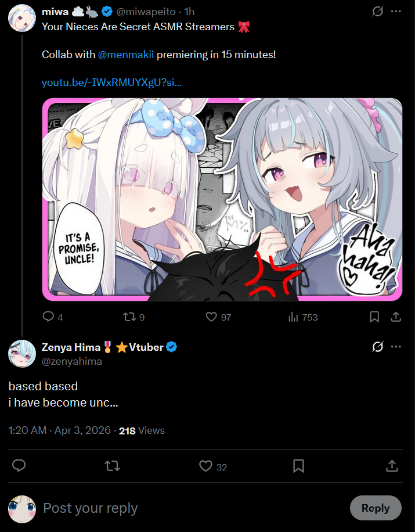The width and height of the screenshot is (415, 532).
Task: Open the @menmakii mention link
Action: [126, 54]
